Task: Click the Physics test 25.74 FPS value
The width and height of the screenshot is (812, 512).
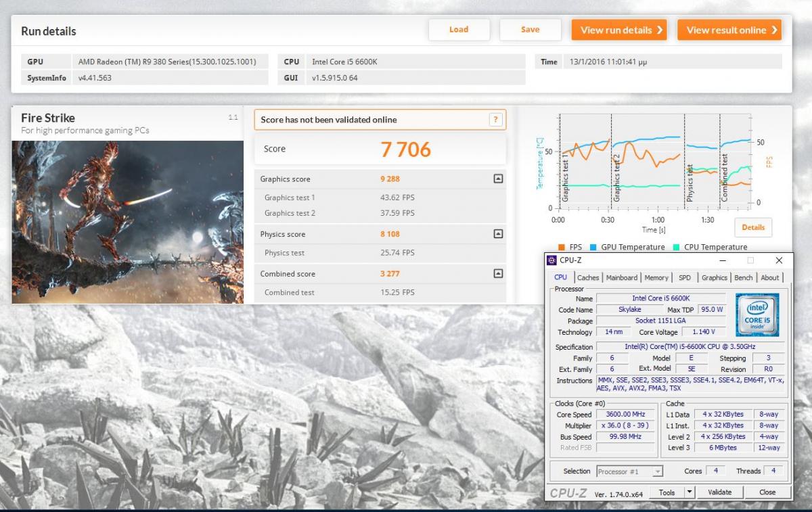Action: (x=397, y=253)
